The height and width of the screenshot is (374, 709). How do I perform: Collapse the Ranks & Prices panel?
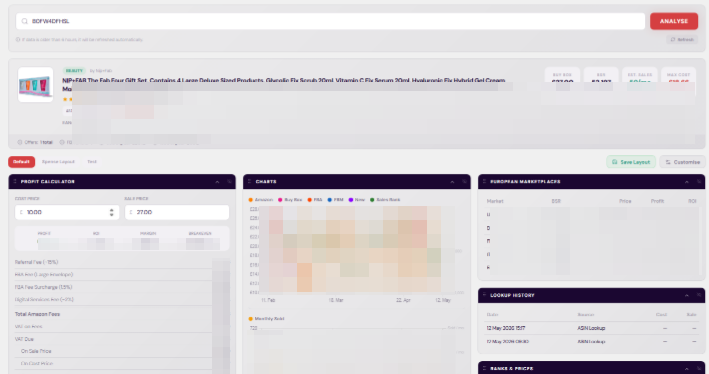[x=686, y=369]
